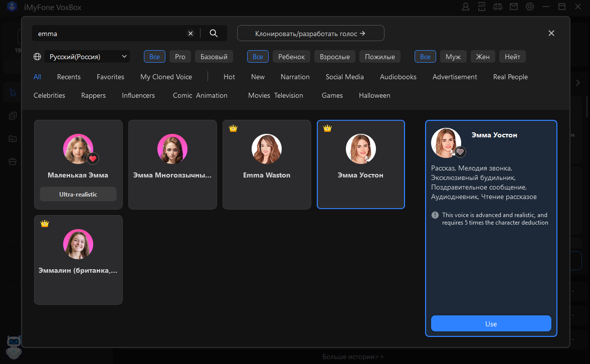Open the mail feedback icon

pyautogui.click(x=514, y=7)
